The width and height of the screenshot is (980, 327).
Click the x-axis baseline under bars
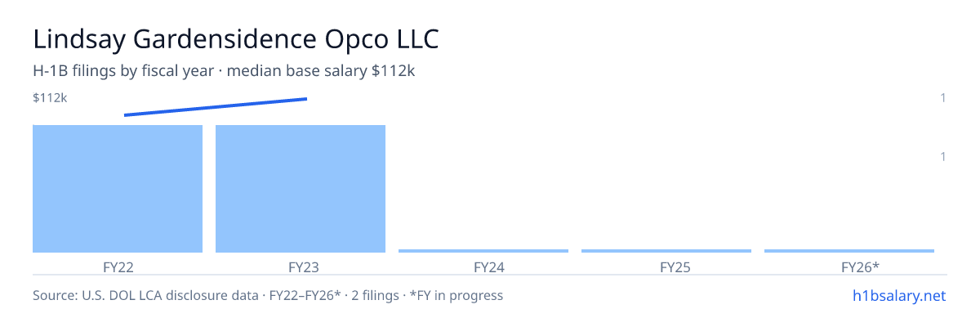pyautogui.click(x=490, y=275)
